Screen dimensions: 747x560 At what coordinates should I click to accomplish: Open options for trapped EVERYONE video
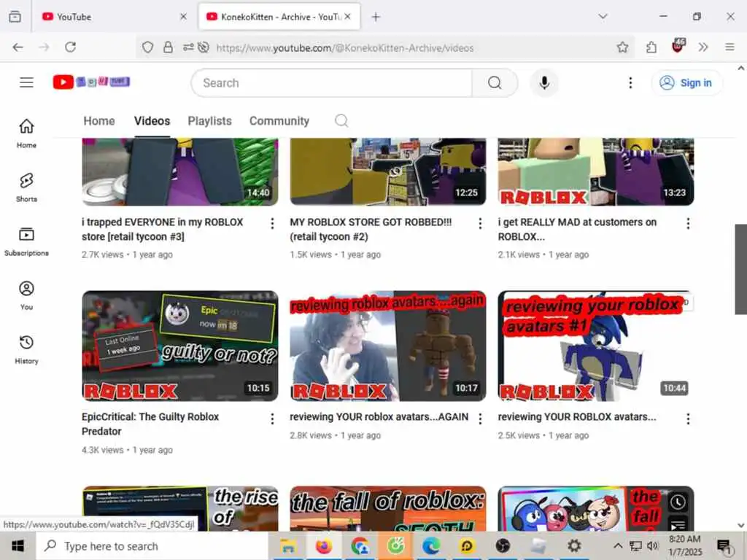pyautogui.click(x=272, y=223)
